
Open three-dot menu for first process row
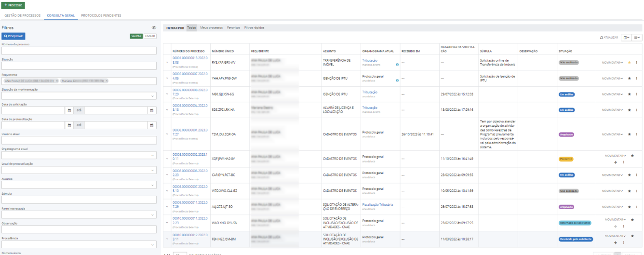point(636,62)
